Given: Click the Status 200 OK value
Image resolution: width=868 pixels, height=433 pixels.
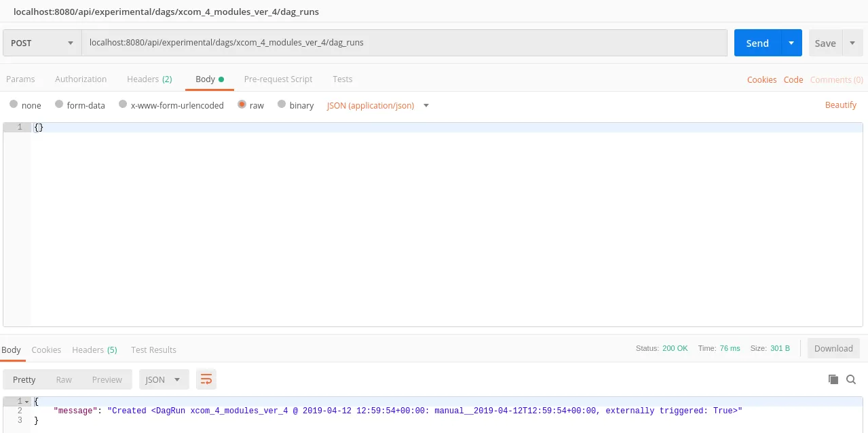Looking at the screenshot, I should coord(675,348).
